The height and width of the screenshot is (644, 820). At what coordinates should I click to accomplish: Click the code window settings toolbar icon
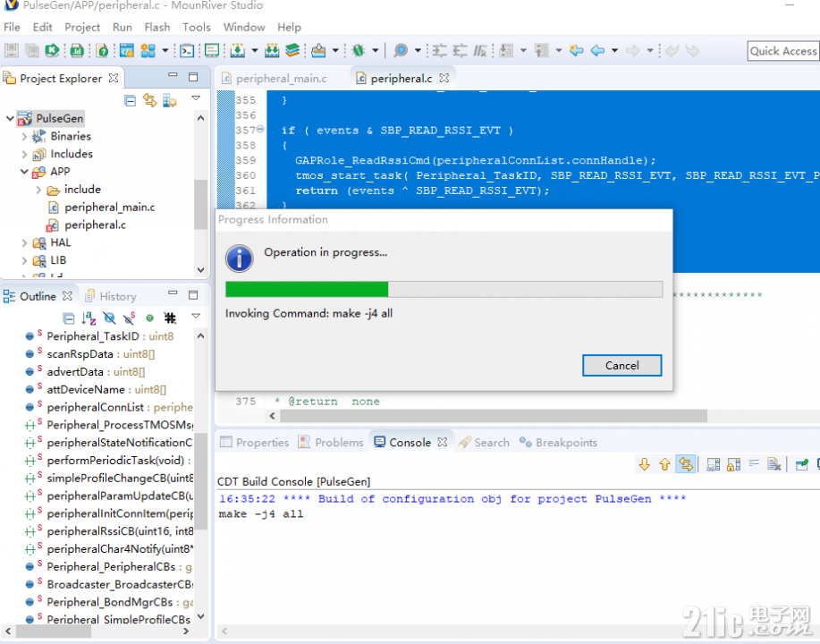coord(127,51)
